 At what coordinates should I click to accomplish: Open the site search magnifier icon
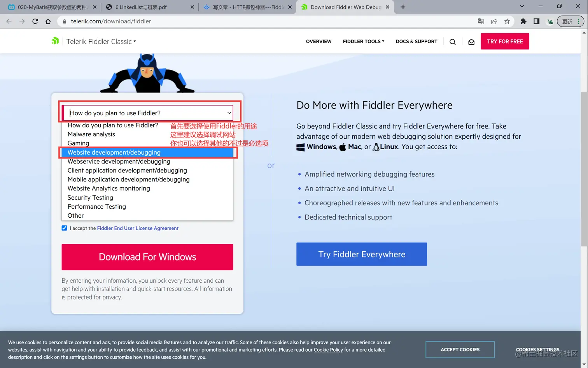point(453,42)
